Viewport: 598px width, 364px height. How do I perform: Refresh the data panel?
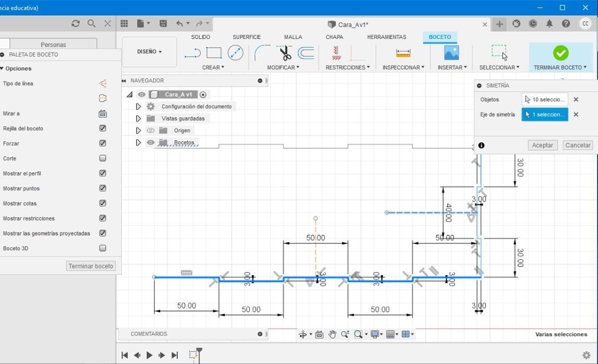pyautogui.click(x=75, y=23)
